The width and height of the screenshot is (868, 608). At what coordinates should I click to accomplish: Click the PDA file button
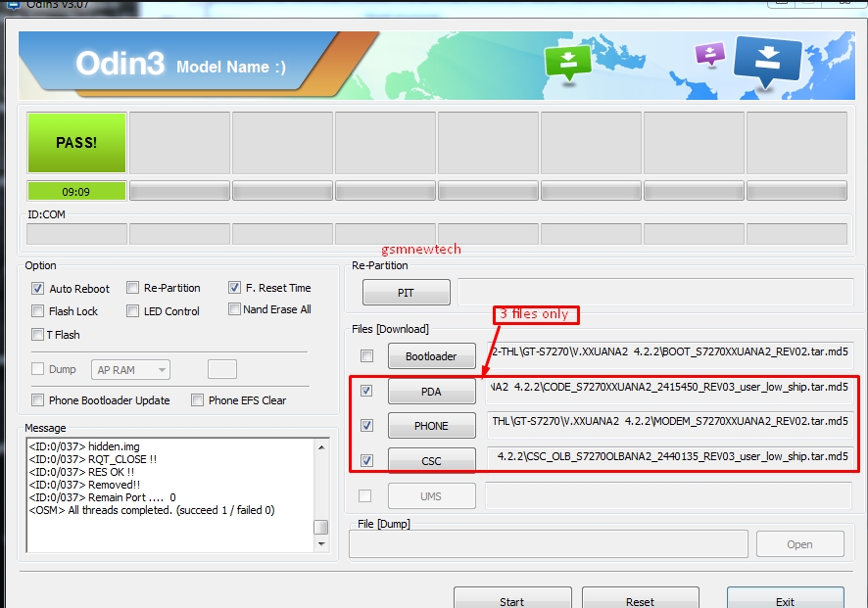(432, 391)
